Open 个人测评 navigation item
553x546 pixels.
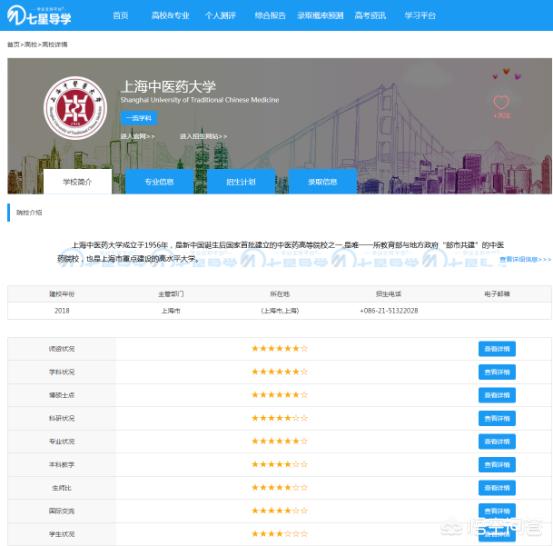click(220, 16)
